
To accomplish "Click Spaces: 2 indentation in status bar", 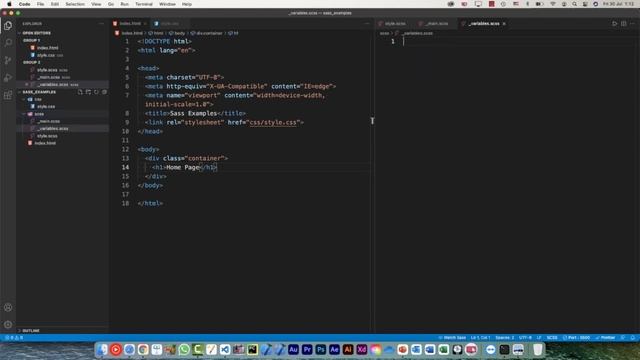I will [504, 338].
